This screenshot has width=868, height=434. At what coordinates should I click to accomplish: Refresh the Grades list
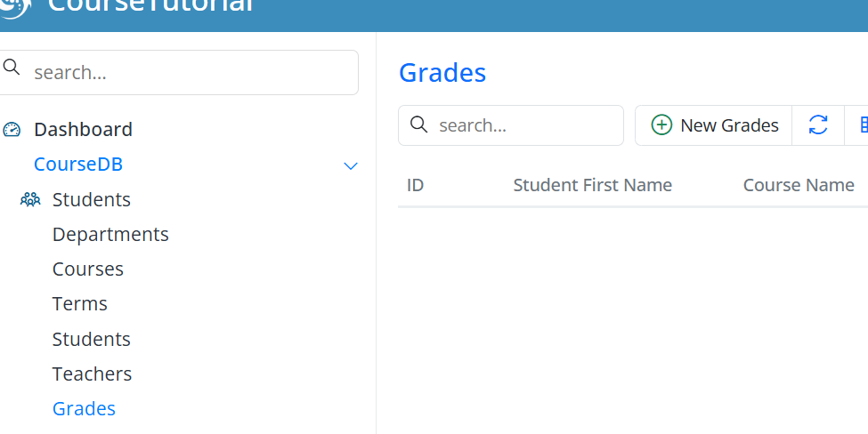click(x=818, y=125)
